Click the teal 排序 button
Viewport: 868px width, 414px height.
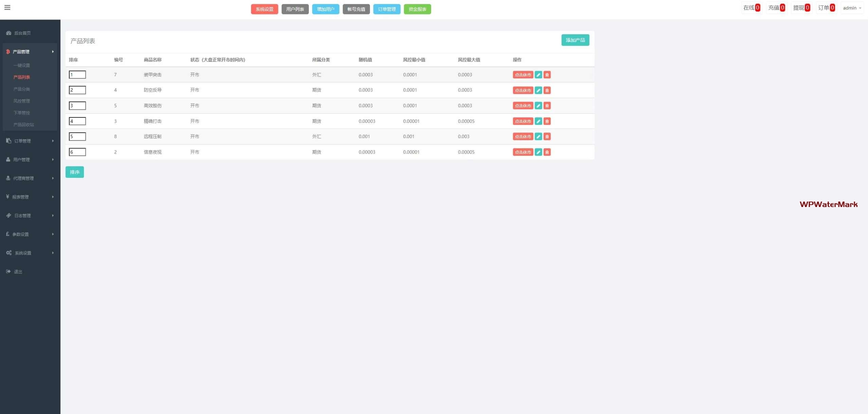click(x=75, y=172)
